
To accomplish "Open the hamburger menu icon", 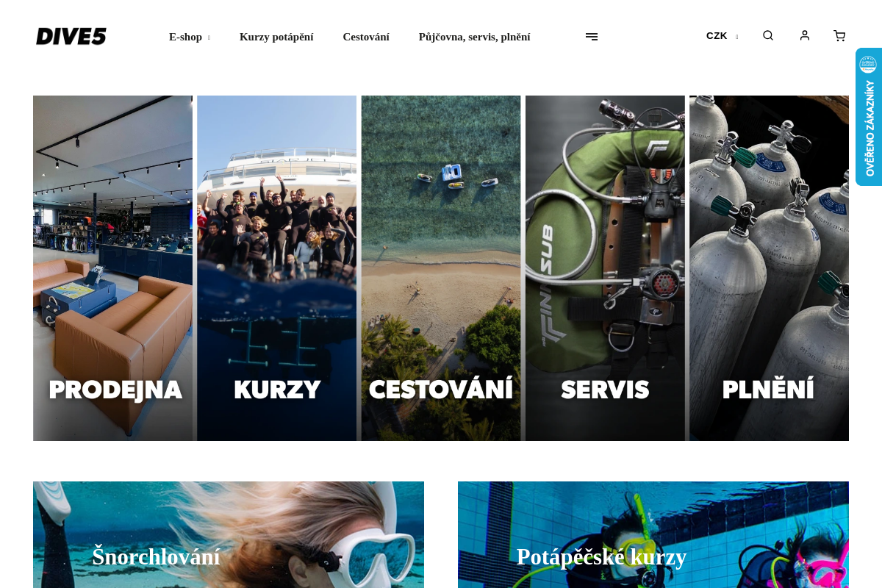I will click(592, 37).
